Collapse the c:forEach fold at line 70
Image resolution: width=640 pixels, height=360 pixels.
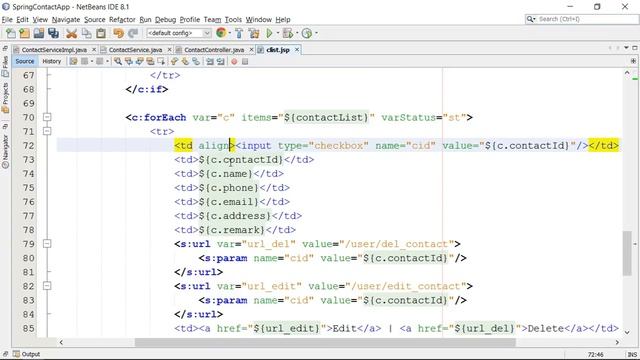(x=47, y=118)
